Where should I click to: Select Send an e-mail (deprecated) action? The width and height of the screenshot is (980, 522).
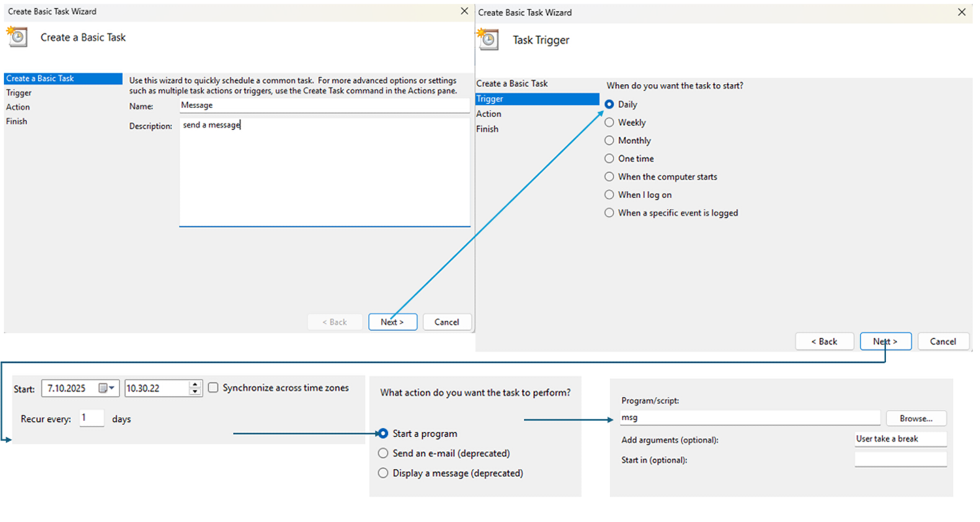384,453
